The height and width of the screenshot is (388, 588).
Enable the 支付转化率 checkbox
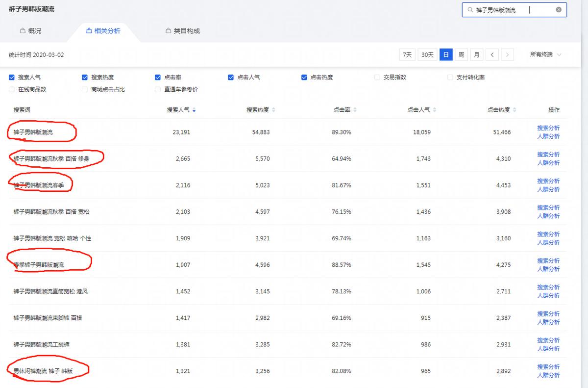[450, 77]
